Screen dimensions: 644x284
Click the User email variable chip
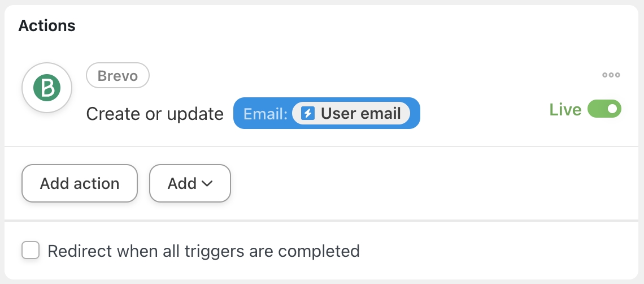coord(351,113)
